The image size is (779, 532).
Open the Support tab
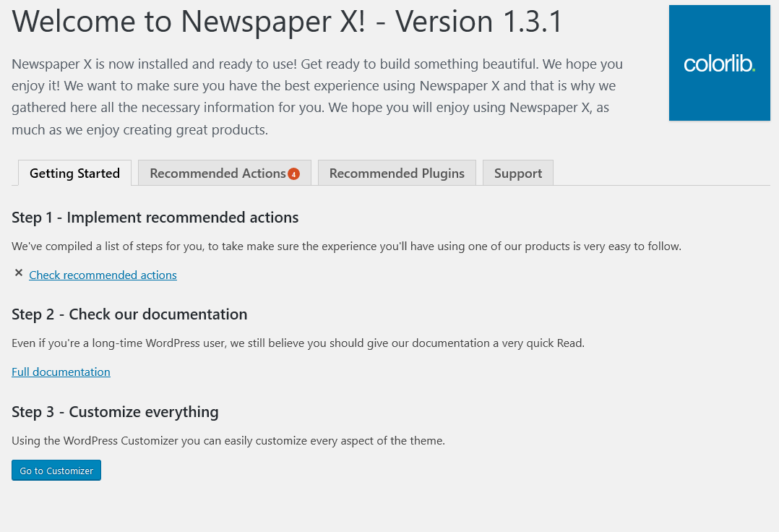517,173
